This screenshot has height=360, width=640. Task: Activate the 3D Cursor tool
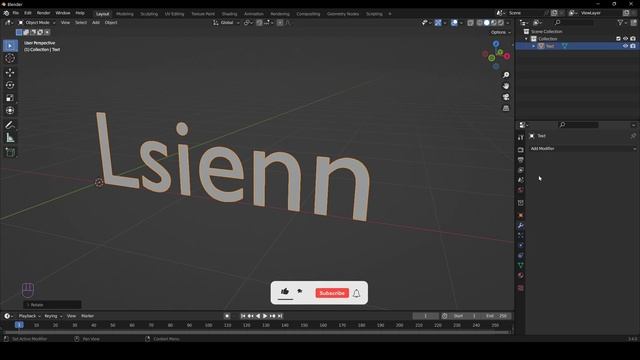click(x=10, y=58)
